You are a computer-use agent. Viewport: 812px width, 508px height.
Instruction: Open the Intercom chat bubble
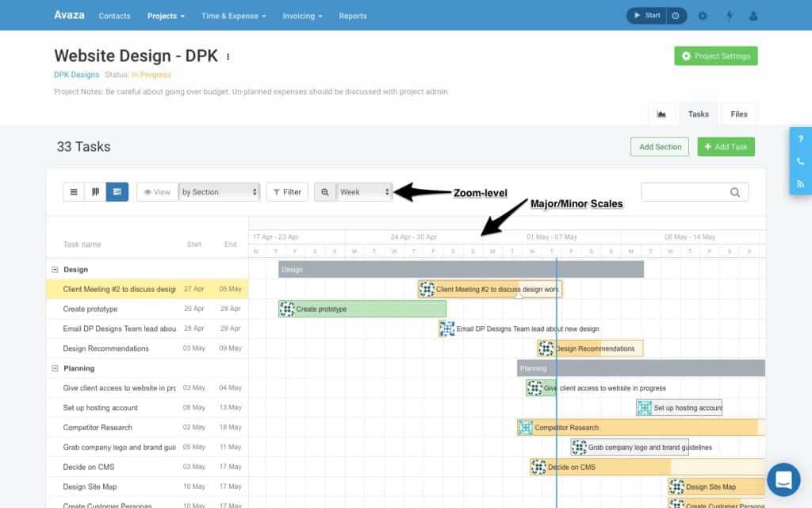point(783,479)
